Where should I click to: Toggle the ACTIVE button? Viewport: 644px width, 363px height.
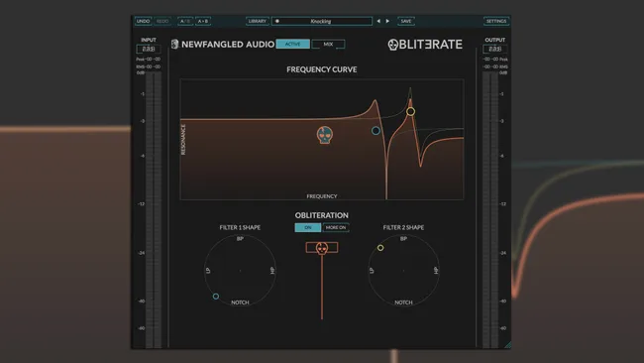(293, 44)
